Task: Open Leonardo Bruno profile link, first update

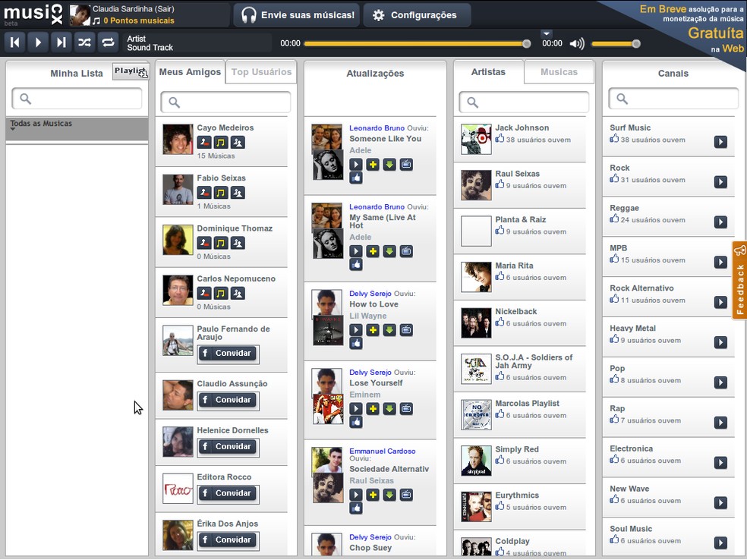Action: tap(377, 128)
